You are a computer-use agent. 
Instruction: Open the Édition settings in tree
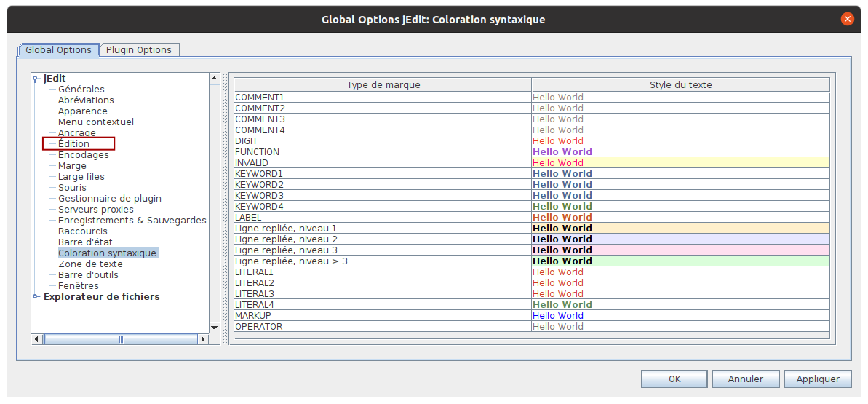coord(74,144)
